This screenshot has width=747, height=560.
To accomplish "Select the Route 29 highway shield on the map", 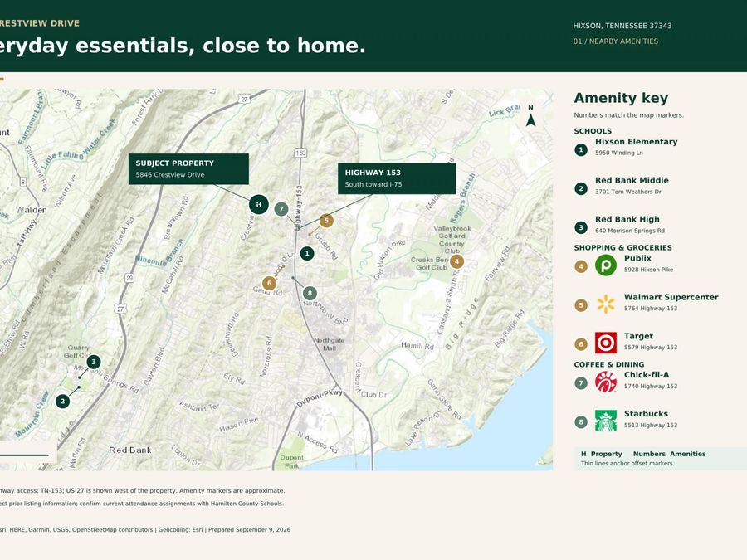I will click(x=129, y=278).
